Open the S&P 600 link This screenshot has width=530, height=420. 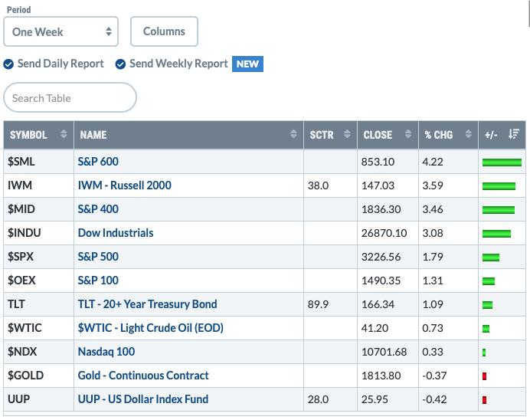coord(98,162)
